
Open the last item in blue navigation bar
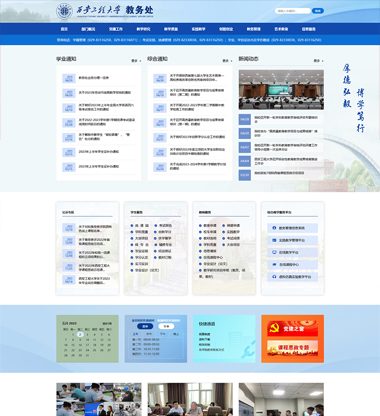[x=309, y=29]
